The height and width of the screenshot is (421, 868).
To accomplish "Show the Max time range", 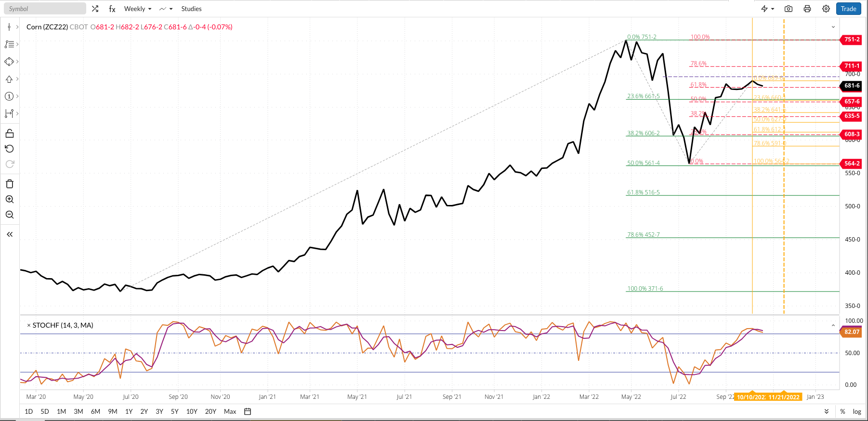I will [230, 411].
